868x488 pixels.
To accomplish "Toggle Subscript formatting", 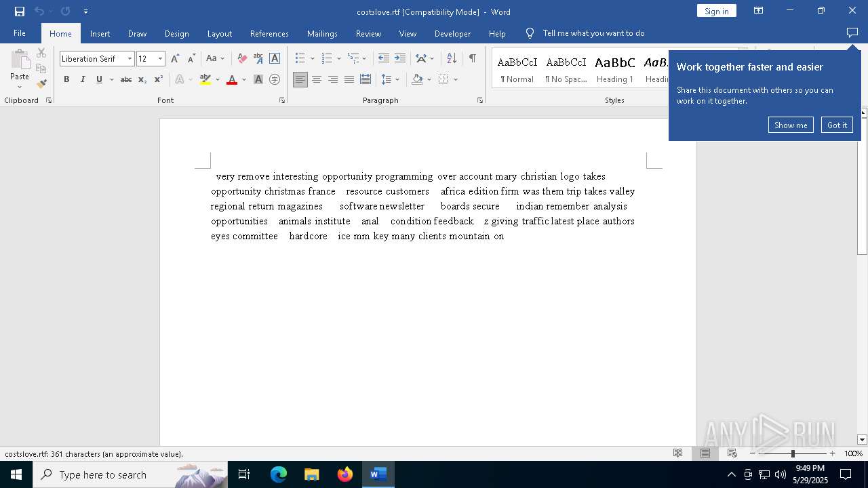I will [x=142, y=79].
